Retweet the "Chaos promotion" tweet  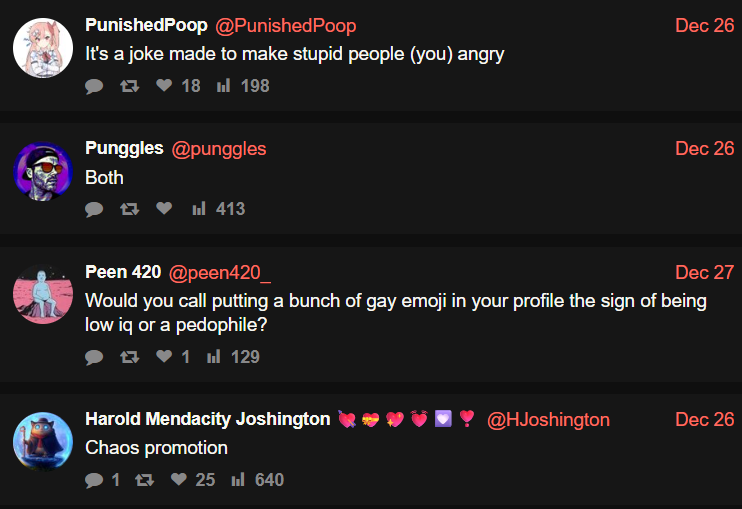coord(144,480)
